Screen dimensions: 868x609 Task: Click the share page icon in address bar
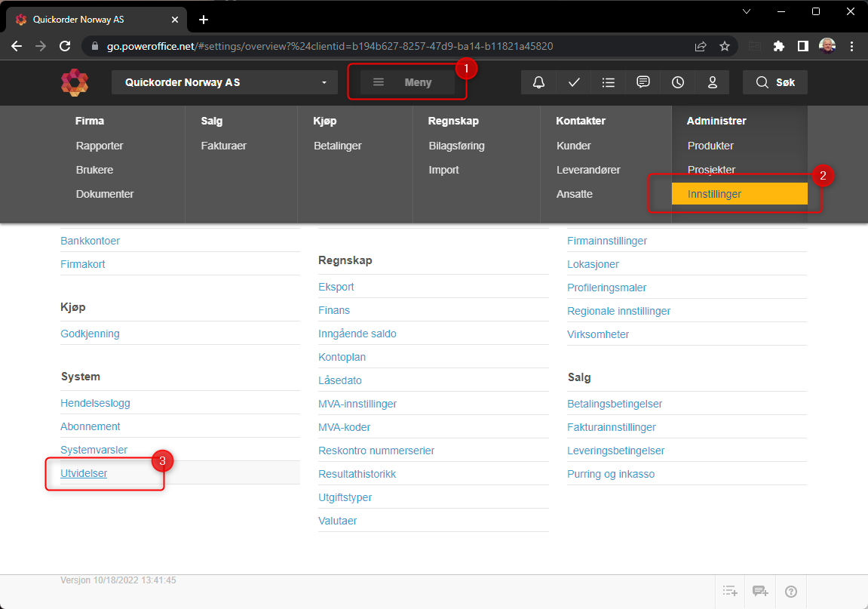701,47
